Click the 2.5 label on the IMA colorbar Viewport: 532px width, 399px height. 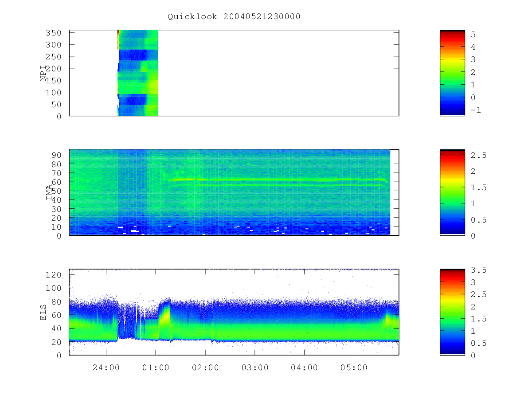(478, 155)
